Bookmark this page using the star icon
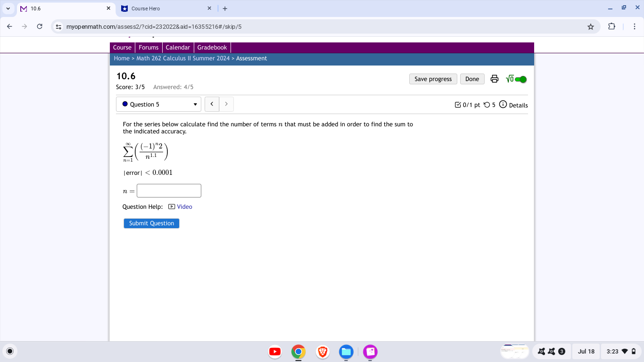The height and width of the screenshot is (362, 644). pyautogui.click(x=590, y=27)
